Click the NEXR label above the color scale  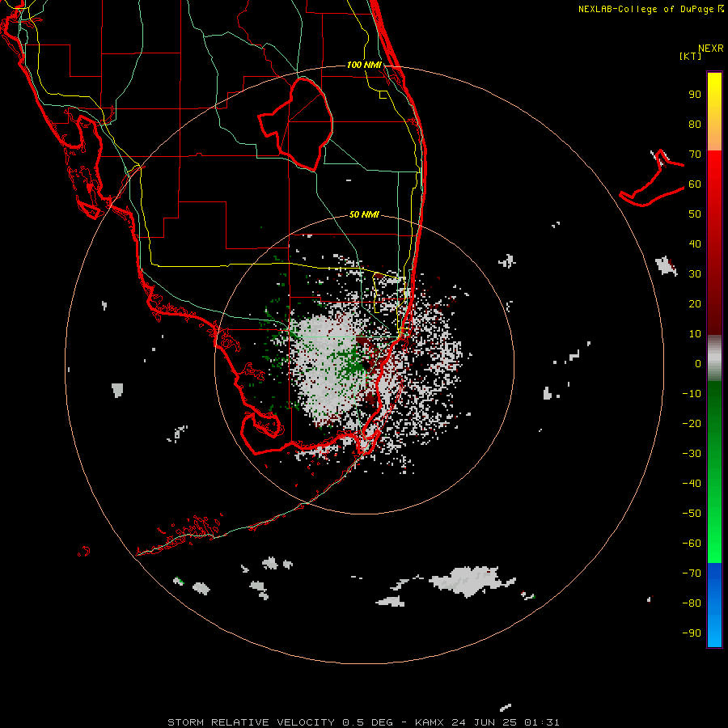coord(711,49)
